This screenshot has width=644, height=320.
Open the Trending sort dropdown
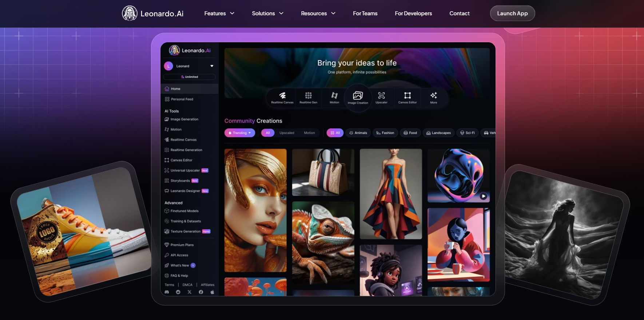(240, 133)
